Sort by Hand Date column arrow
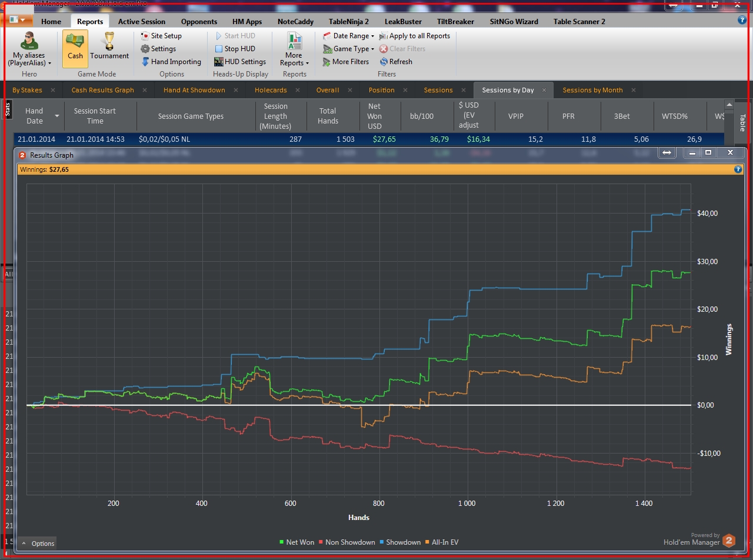Viewport: 753px width, 560px height. point(57,116)
